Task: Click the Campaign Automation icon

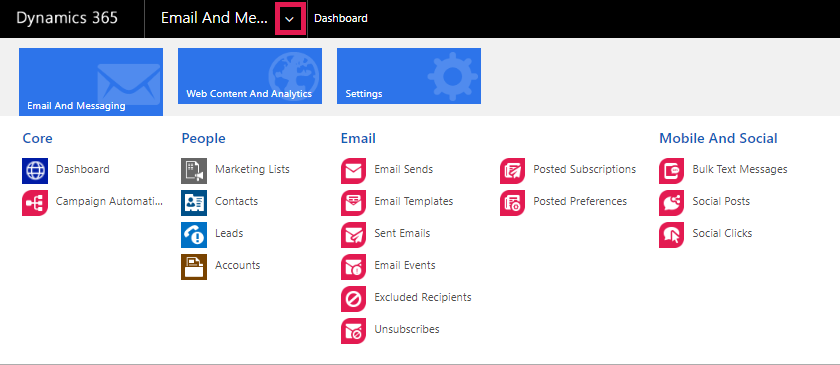Action: coord(35,203)
